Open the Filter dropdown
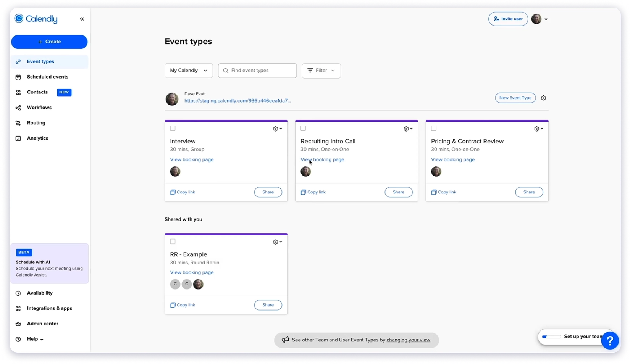This screenshot has height=364, width=630. point(321,71)
